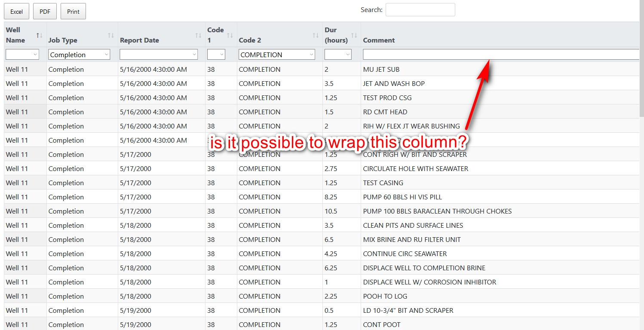Click the Print button
644x330 pixels.
click(x=73, y=12)
